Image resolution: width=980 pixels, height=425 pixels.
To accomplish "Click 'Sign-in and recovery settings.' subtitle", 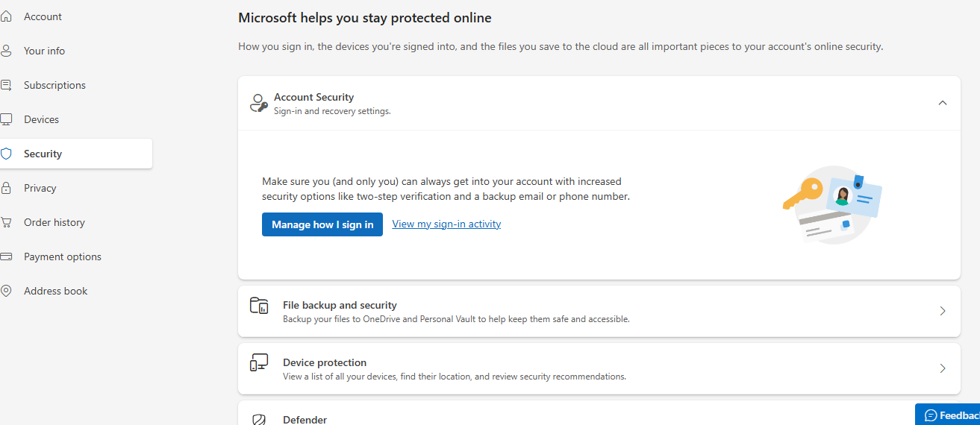I will (x=332, y=111).
